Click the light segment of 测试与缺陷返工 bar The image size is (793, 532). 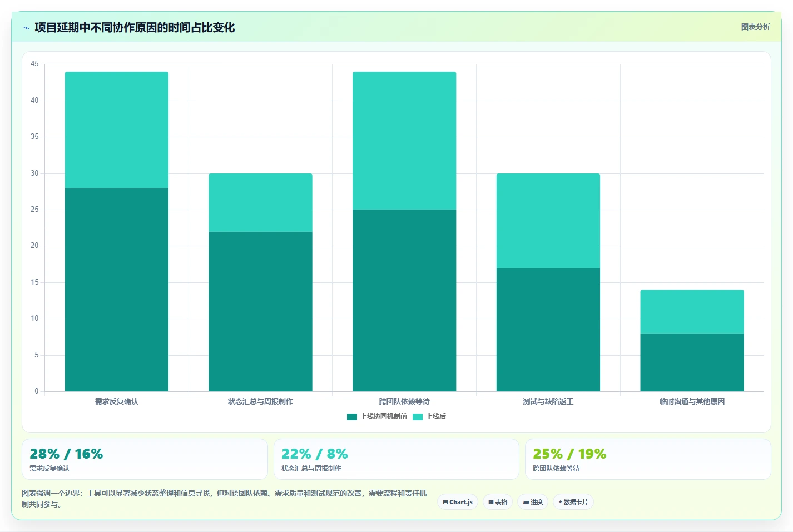coord(548,221)
